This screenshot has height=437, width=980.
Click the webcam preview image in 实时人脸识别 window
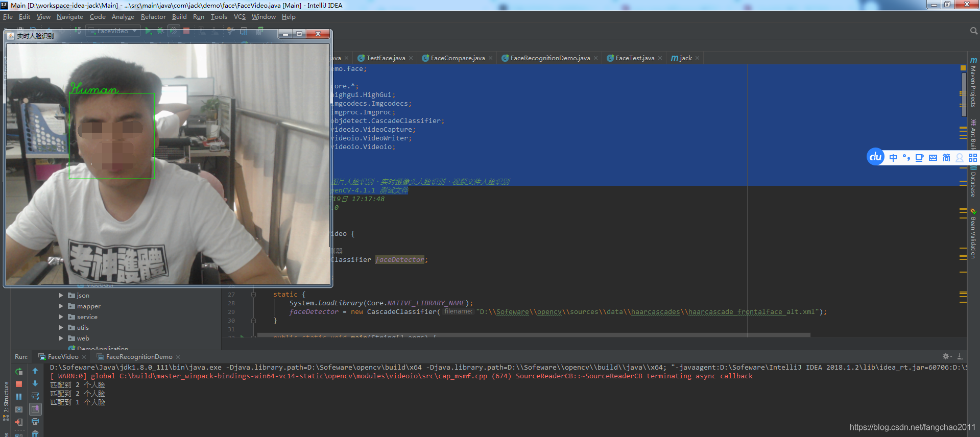tap(168, 164)
